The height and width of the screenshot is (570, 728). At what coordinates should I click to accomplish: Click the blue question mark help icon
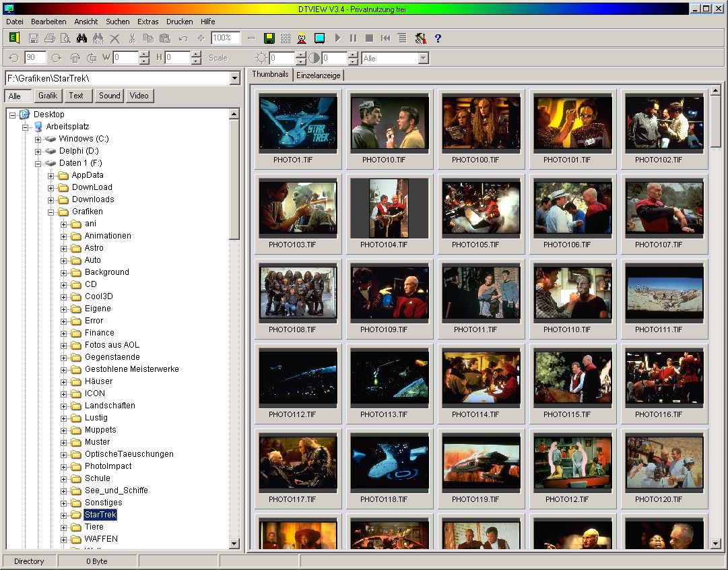tap(438, 38)
